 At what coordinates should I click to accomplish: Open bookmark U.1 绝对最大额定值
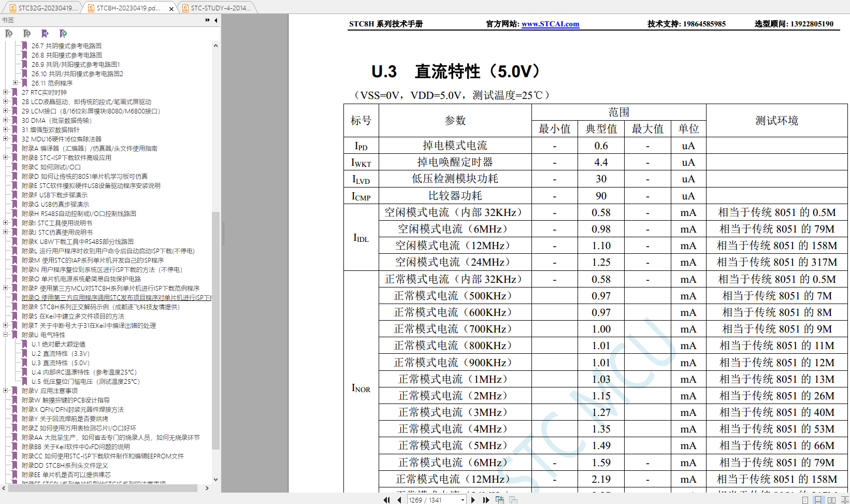click(x=59, y=344)
